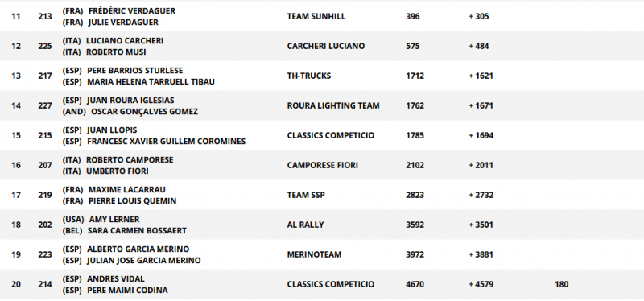Click the TH-TRUCKS team label
The height and width of the screenshot is (301, 644).
click(309, 76)
